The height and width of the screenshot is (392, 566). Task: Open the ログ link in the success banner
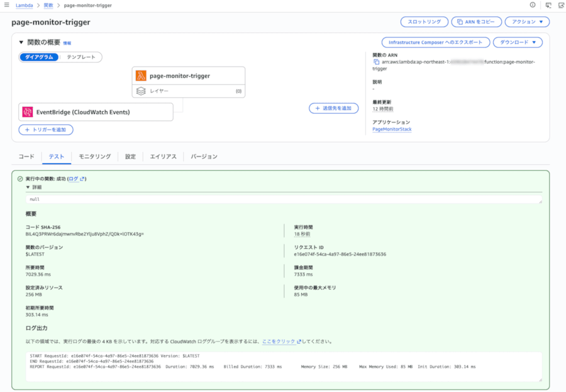click(74, 179)
